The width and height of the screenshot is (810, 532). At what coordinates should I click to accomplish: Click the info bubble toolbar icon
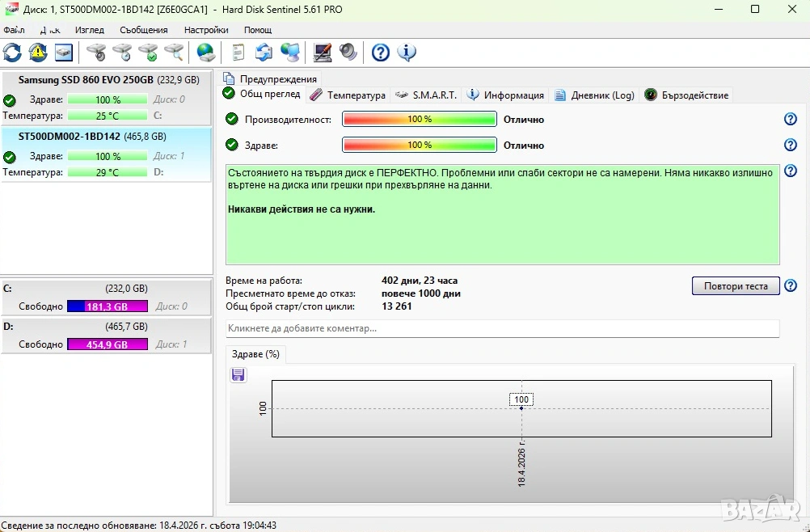coord(407,53)
